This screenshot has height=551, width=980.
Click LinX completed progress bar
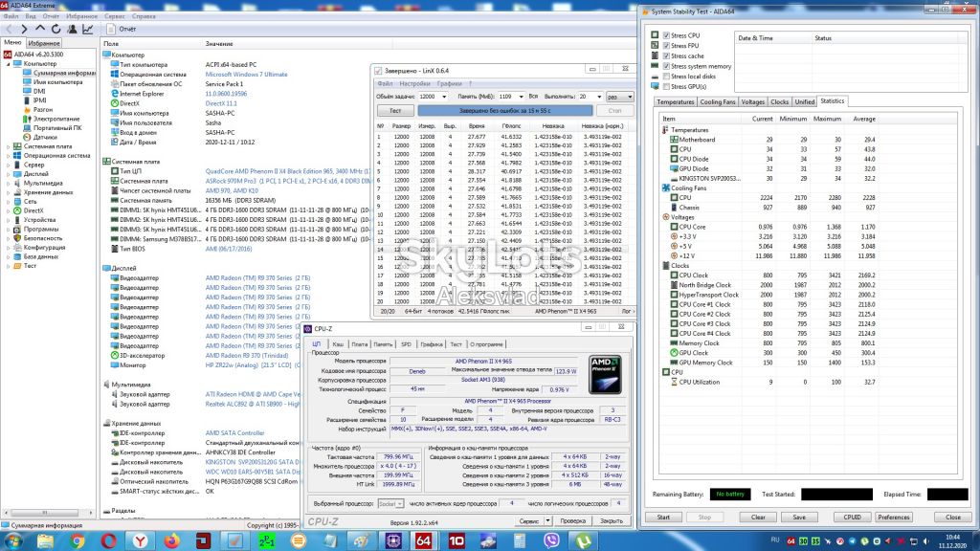click(x=505, y=111)
